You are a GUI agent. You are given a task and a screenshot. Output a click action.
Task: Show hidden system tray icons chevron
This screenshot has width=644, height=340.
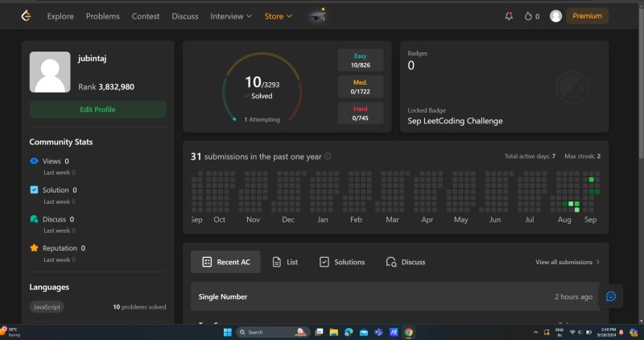click(x=535, y=332)
